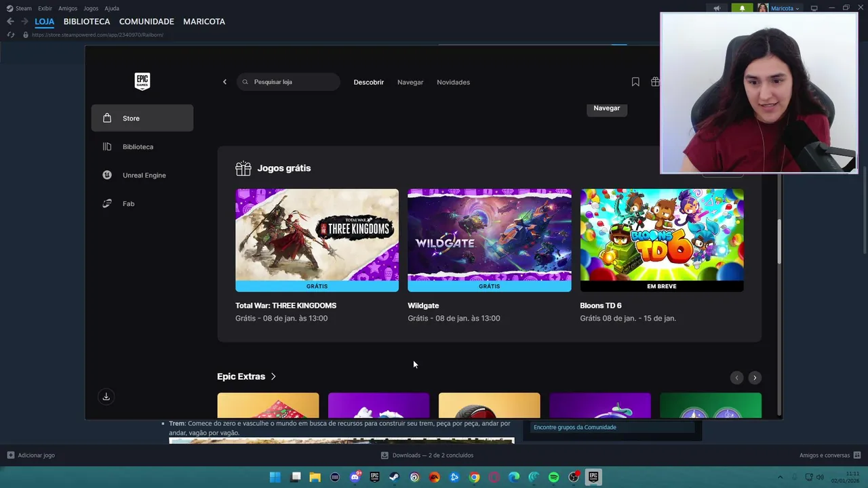Open the MARICOTA profile tab

pos(204,22)
